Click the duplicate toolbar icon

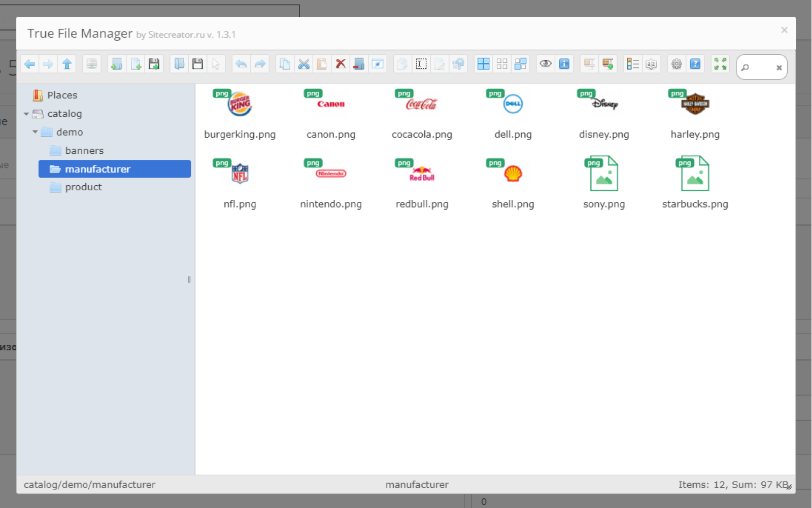coord(402,64)
